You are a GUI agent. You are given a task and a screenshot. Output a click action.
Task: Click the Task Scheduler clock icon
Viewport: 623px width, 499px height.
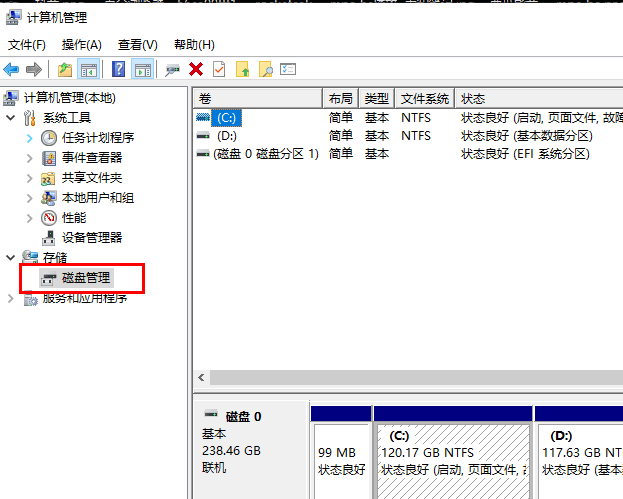point(49,138)
